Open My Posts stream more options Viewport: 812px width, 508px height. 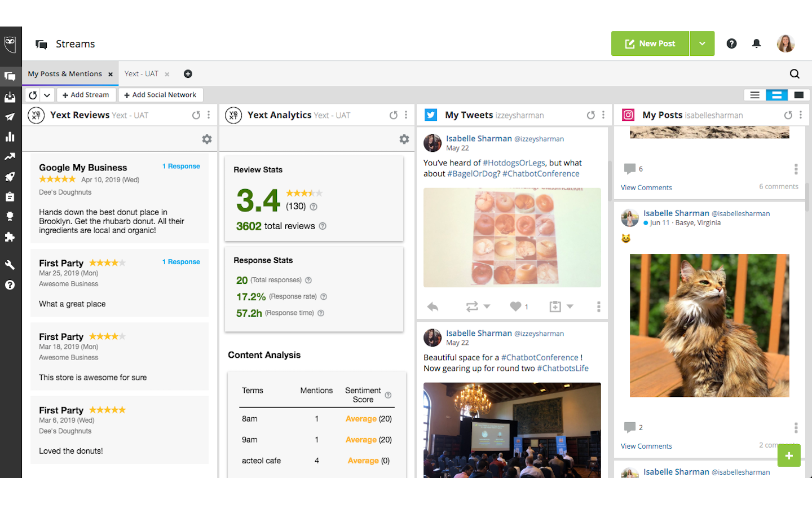[x=801, y=115]
